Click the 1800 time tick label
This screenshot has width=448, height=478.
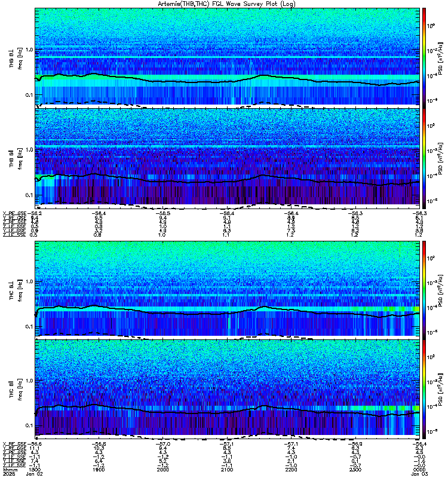pos(35,470)
